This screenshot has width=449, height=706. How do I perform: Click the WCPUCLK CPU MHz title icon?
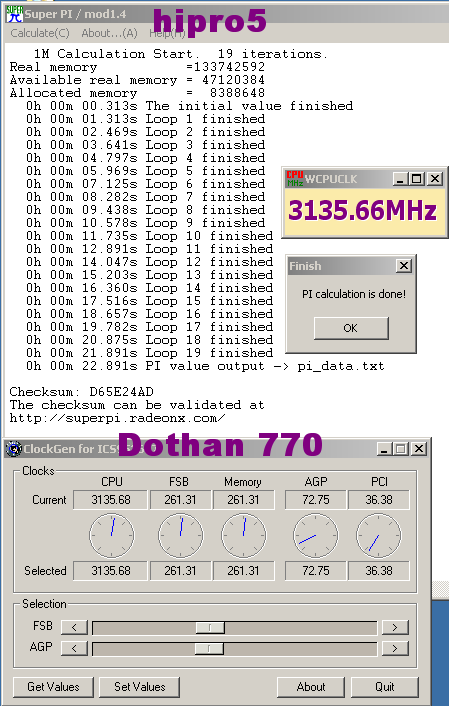tap(295, 179)
